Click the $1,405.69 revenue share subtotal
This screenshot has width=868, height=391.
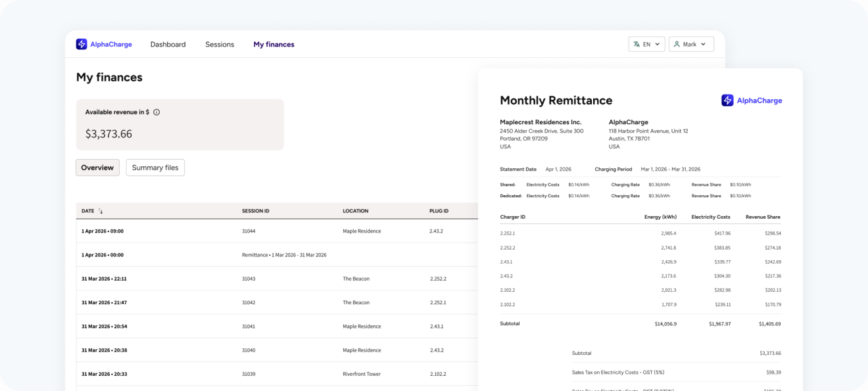click(770, 324)
